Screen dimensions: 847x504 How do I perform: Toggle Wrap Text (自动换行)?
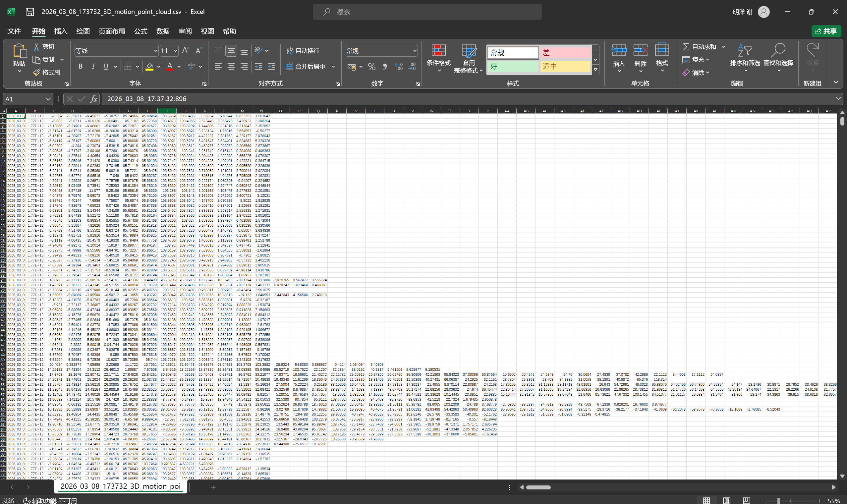[303, 51]
